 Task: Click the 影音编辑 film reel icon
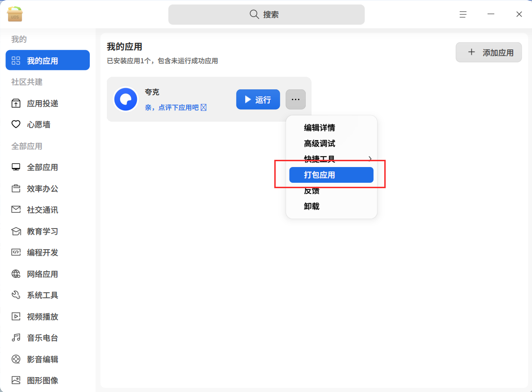16,359
